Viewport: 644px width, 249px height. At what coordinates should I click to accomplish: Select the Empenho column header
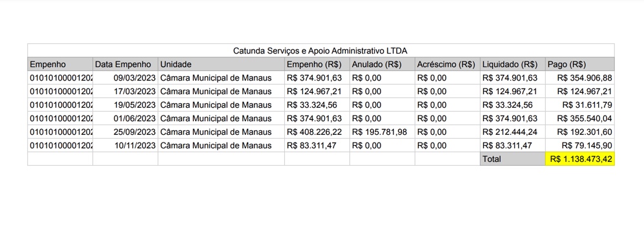coord(60,64)
